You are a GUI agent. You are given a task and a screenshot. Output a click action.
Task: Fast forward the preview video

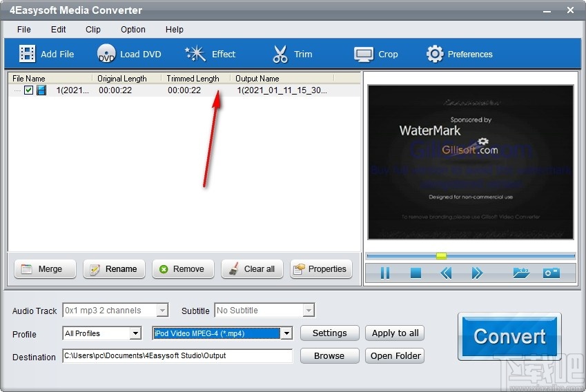pyautogui.click(x=477, y=273)
